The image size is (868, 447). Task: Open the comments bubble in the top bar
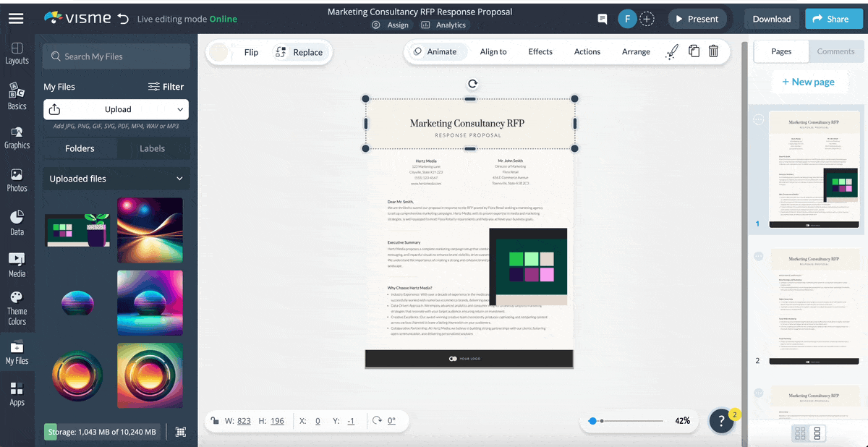pos(602,19)
